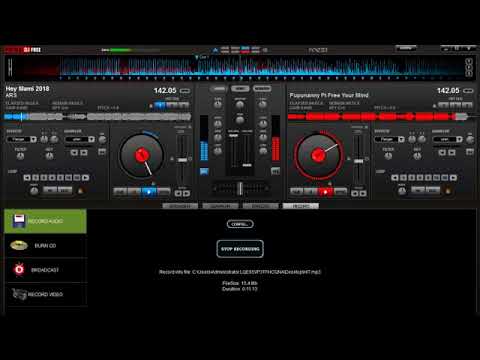
Task: Click the left deck Filter knob
Action: point(21,156)
